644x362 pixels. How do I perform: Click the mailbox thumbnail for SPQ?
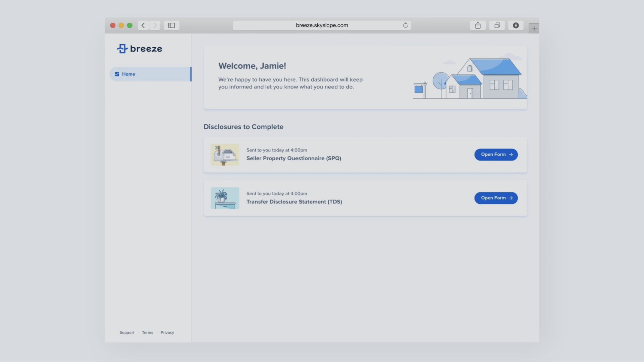225,155
